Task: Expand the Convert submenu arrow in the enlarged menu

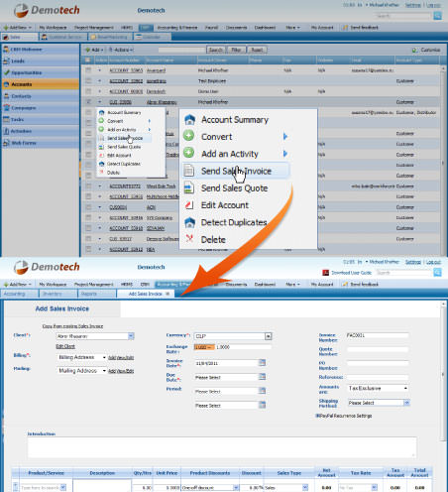Action: (285, 137)
